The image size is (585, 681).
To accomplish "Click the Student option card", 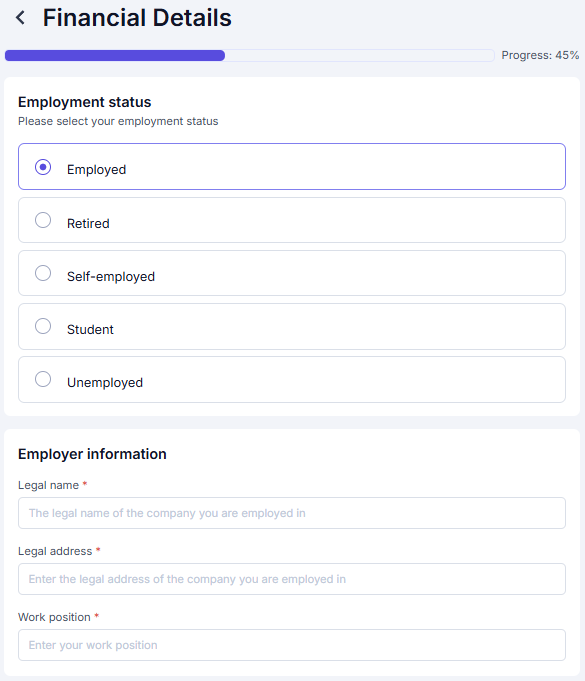I will pos(292,326).
